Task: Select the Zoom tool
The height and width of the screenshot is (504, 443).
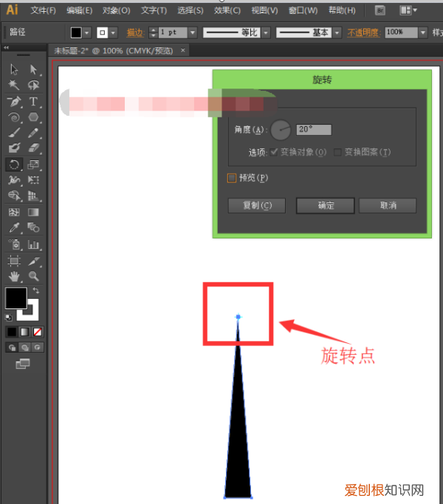Action: tap(34, 277)
